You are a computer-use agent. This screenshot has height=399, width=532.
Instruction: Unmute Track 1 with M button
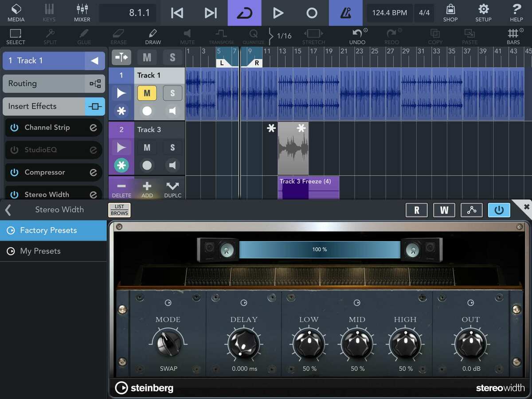coord(147,94)
